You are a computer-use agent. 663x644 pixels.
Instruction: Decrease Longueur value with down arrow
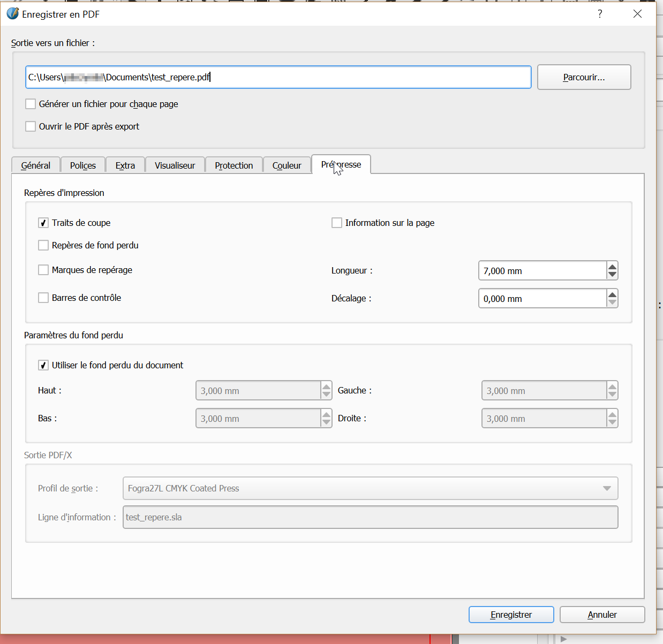pos(612,275)
